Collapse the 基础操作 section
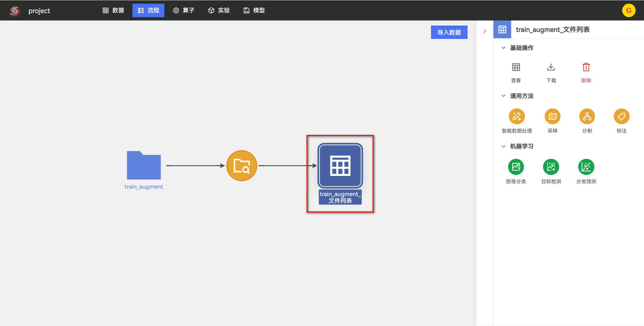Screen dimensions: 644x326 coord(503,48)
